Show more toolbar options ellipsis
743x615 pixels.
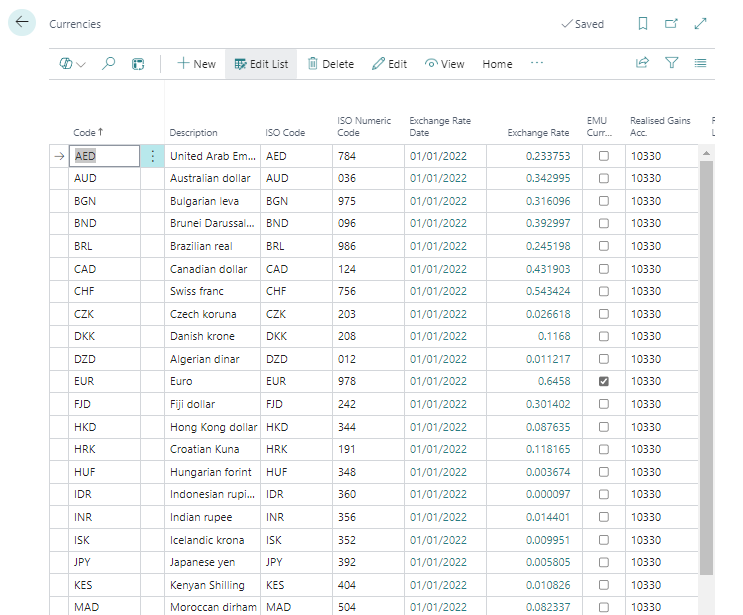537,63
